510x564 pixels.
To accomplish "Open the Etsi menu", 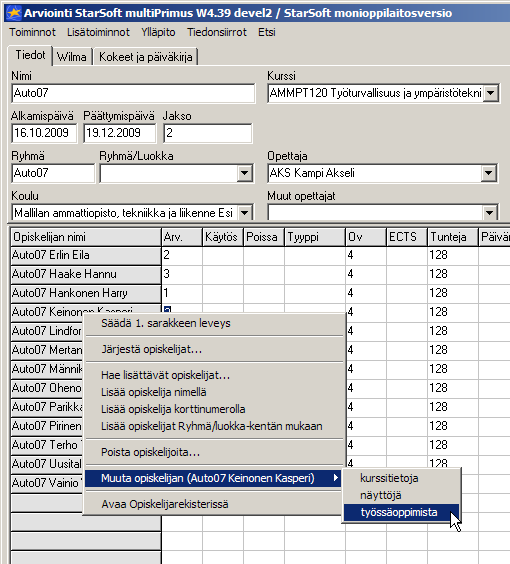I will (x=267, y=32).
